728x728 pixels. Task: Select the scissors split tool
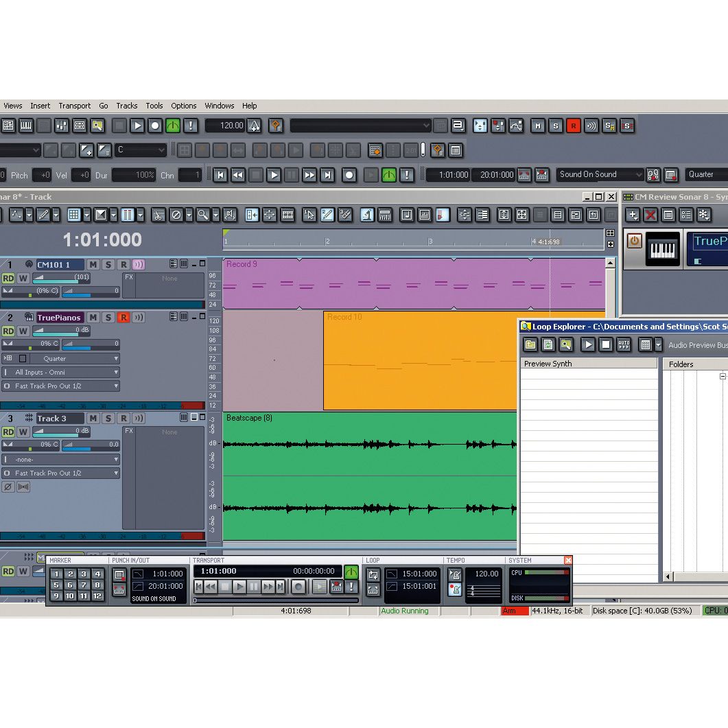tap(158, 215)
